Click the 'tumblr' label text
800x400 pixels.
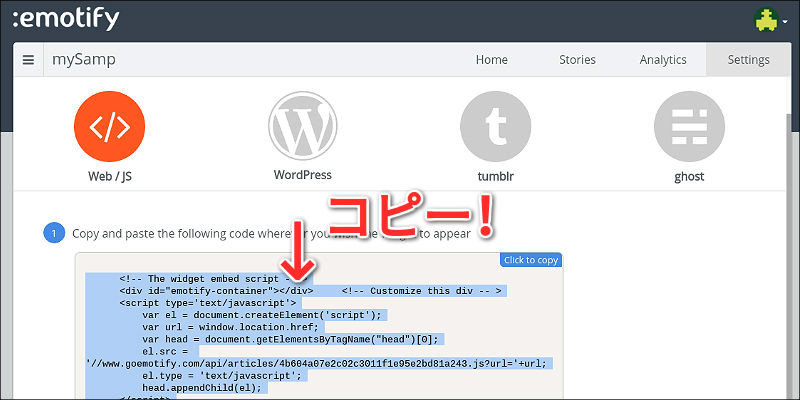[495, 177]
